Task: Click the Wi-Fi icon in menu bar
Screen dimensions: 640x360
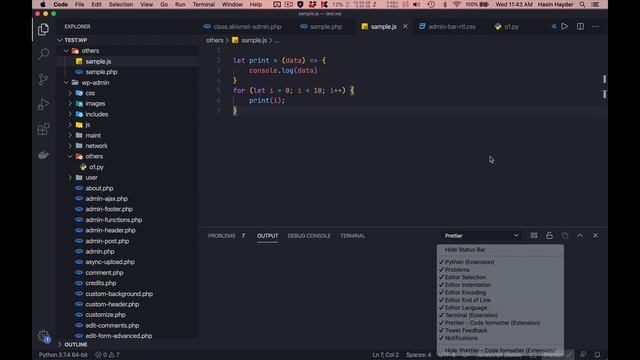Action: pos(457,4)
